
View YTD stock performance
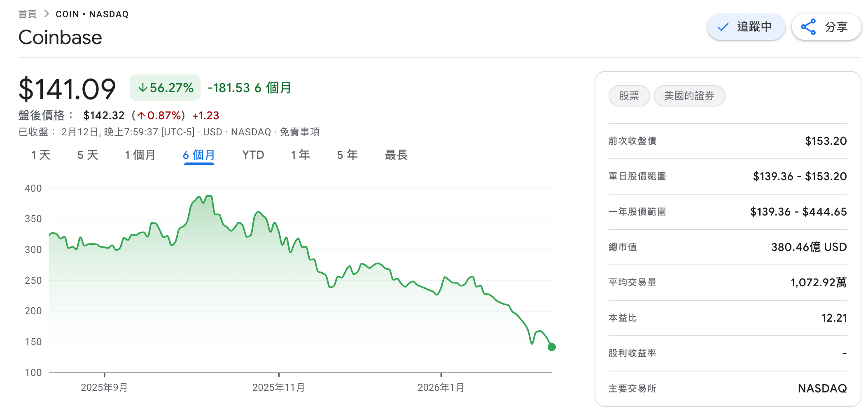click(252, 155)
